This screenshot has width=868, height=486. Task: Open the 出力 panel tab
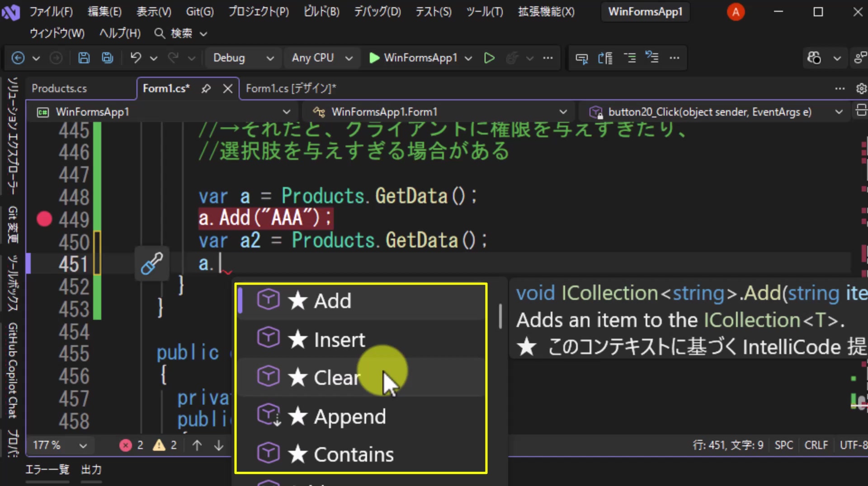click(x=91, y=470)
